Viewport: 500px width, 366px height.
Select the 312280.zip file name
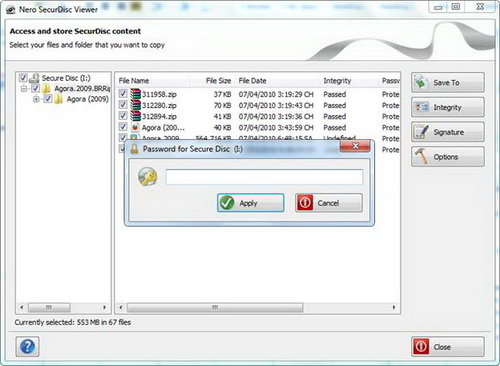click(159, 105)
